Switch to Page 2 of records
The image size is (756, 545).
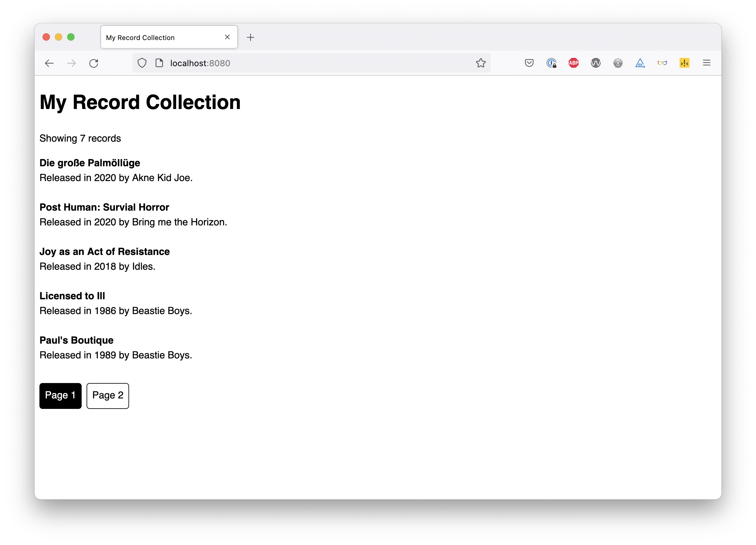[108, 396]
